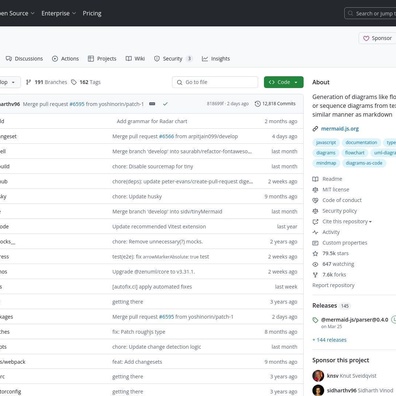Viewport: 396px width, 396px height.
Task: Click the MIT license scale icon
Action: (315, 190)
